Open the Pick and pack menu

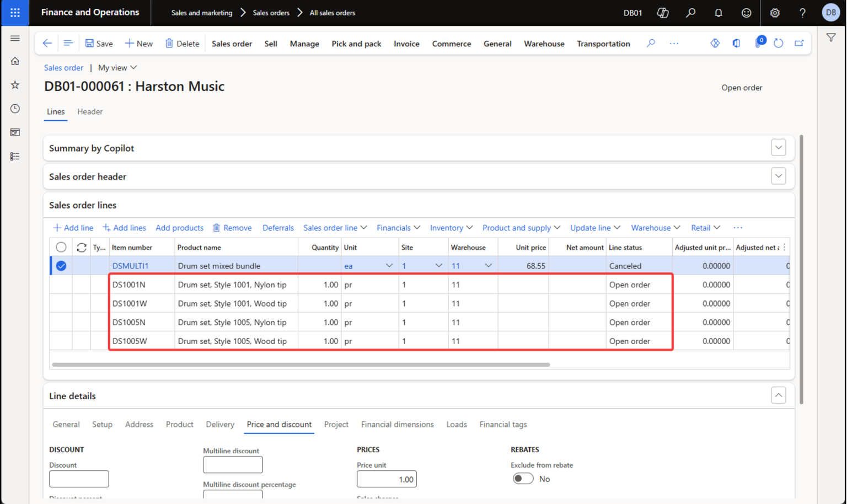pos(356,44)
